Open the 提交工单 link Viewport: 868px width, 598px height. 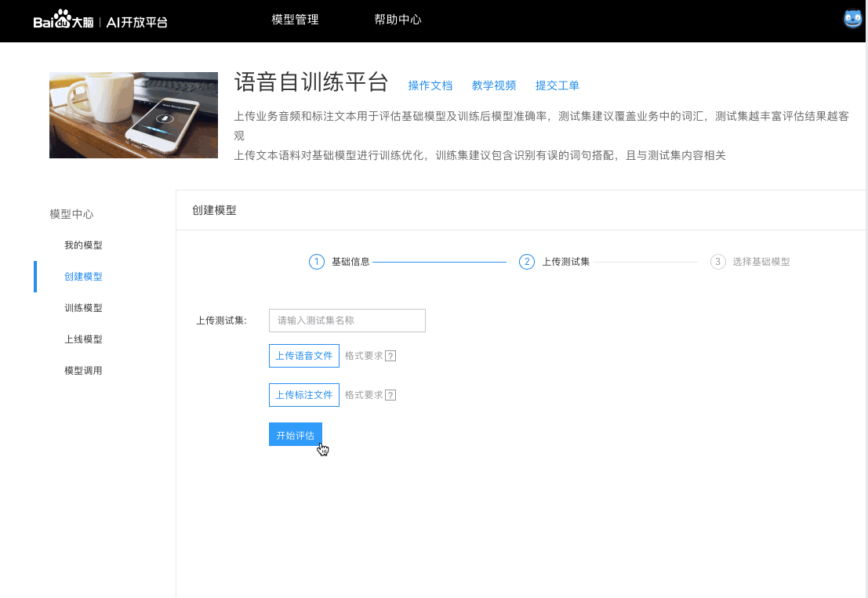(x=557, y=85)
